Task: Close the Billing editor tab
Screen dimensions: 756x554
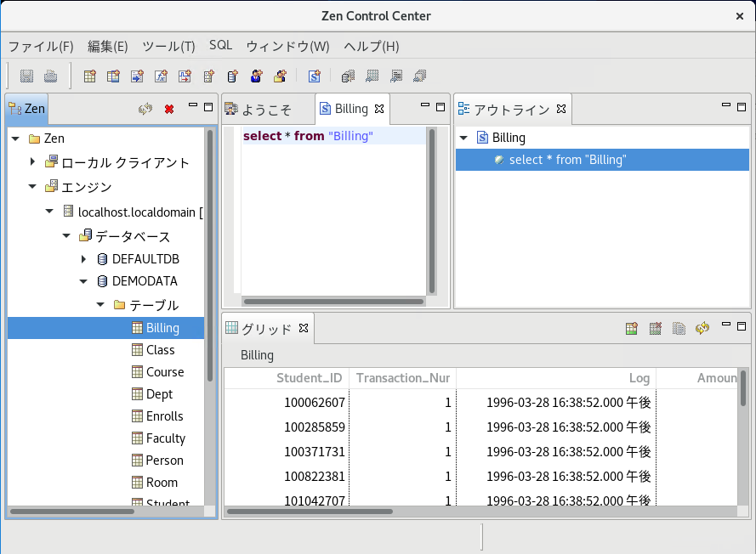Action: pos(379,109)
